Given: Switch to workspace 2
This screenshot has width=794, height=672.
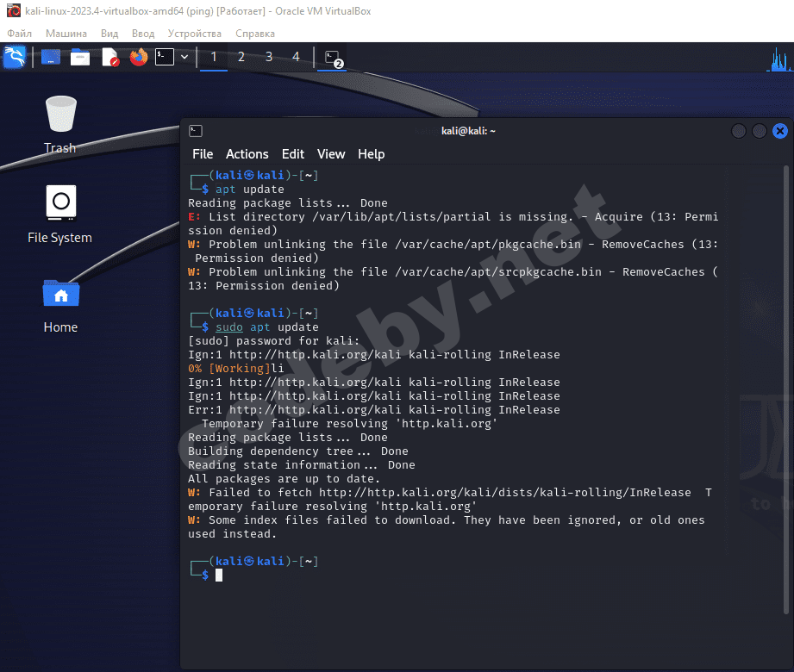Looking at the screenshot, I should 241,57.
